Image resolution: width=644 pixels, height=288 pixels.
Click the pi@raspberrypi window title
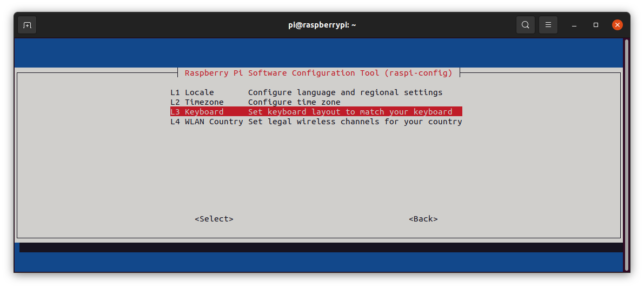point(322,25)
